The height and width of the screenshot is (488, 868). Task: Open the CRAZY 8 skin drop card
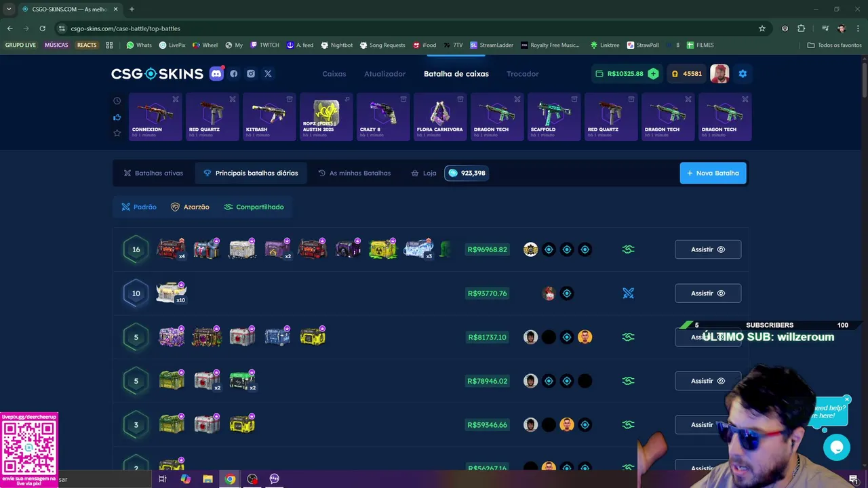click(383, 117)
